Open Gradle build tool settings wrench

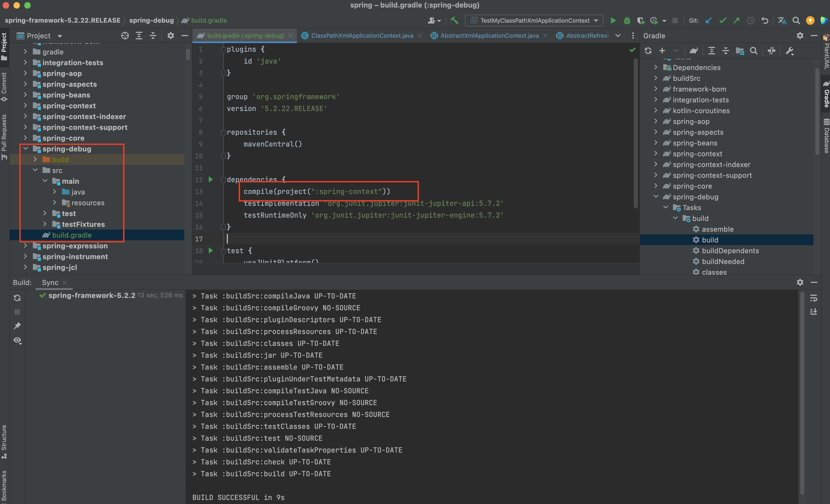(x=790, y=51)
